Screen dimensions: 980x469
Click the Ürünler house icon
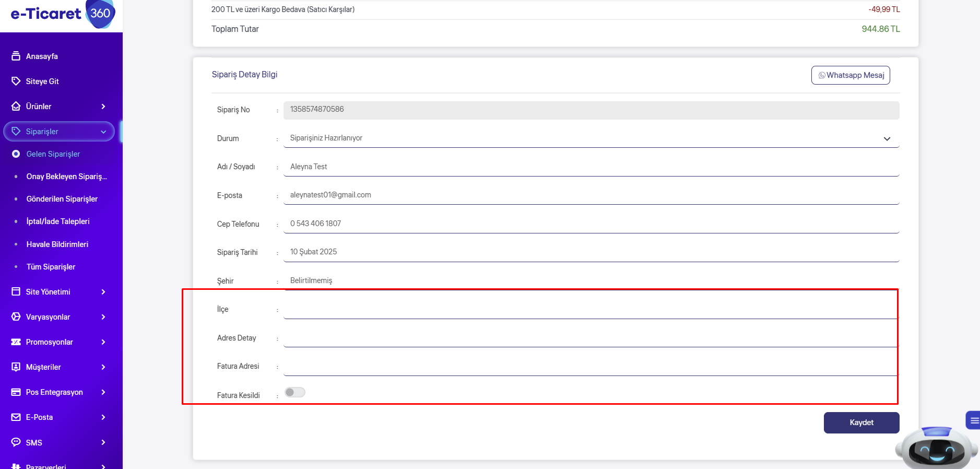16,106
